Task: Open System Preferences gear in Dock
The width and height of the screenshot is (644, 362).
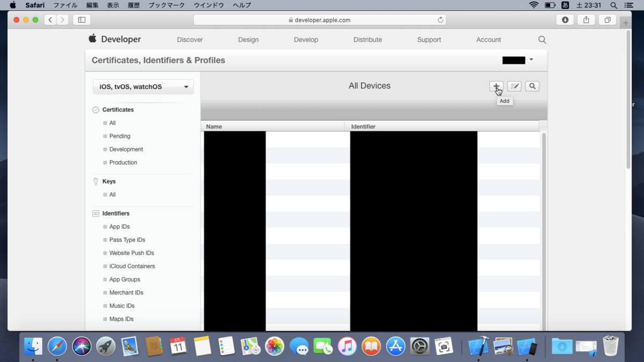Action: pos(420,346)
